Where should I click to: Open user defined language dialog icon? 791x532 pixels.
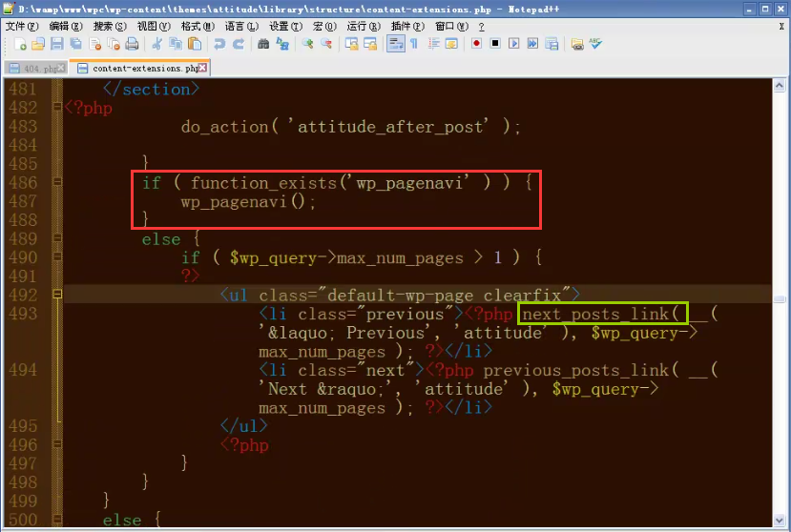451,44
